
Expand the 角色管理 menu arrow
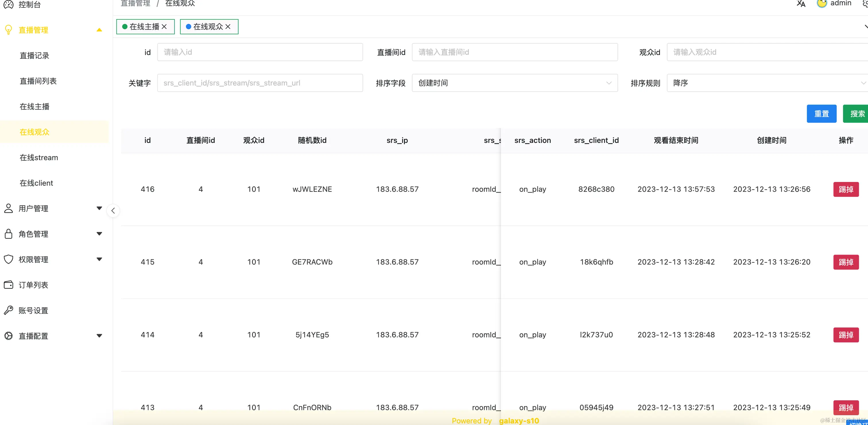pos(99,234)
